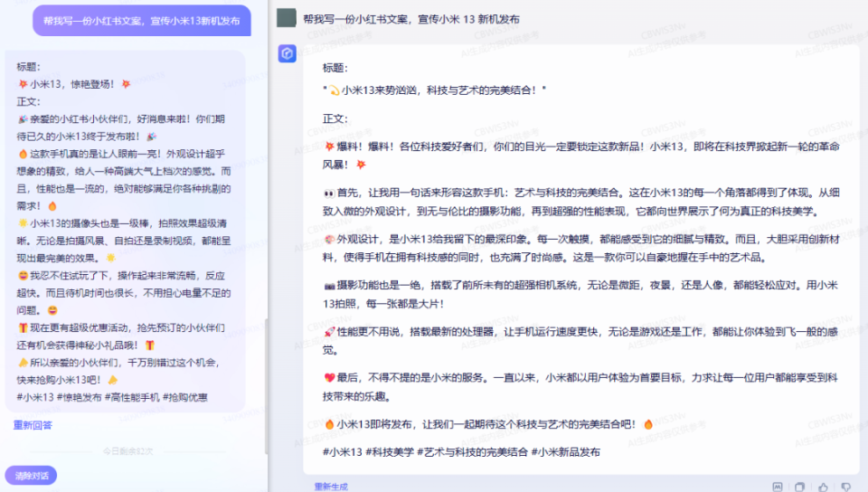Click the markdown icon below the response
868x492 pixels.
778,487
